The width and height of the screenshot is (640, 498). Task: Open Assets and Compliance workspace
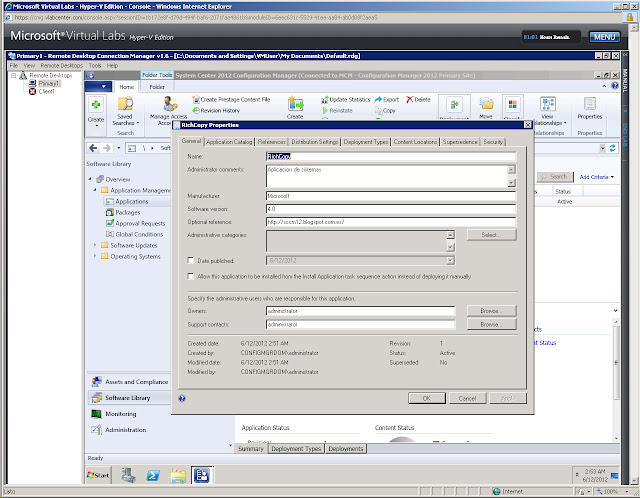[129, 382]
